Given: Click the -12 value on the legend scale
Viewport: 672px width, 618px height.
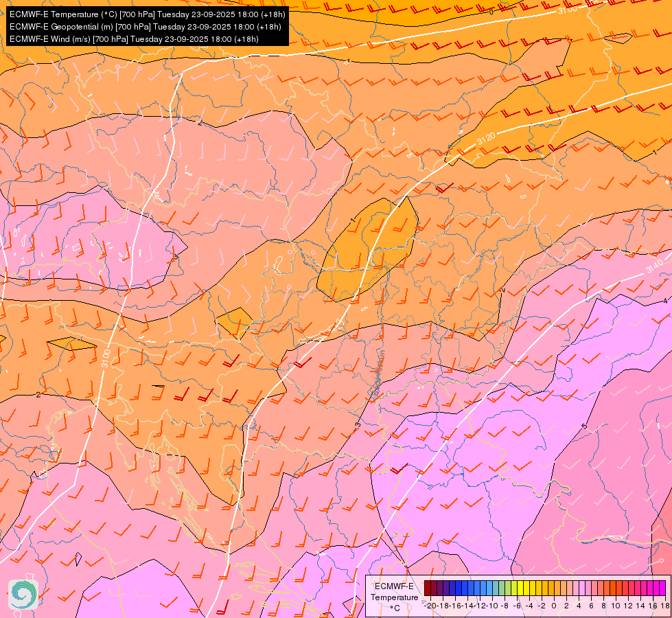Looking at the screenshot, I should click(x=480, y=606).
